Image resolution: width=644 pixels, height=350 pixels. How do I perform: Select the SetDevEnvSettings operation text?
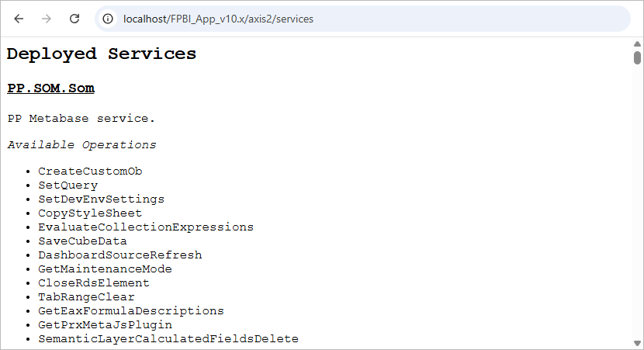click(x=101, y=199)
